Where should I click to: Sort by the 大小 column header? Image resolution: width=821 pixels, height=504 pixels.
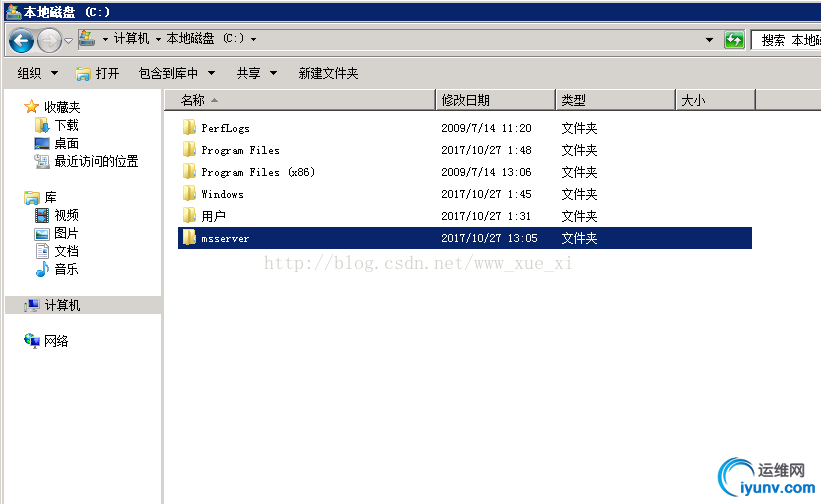(x=715, y=100)
